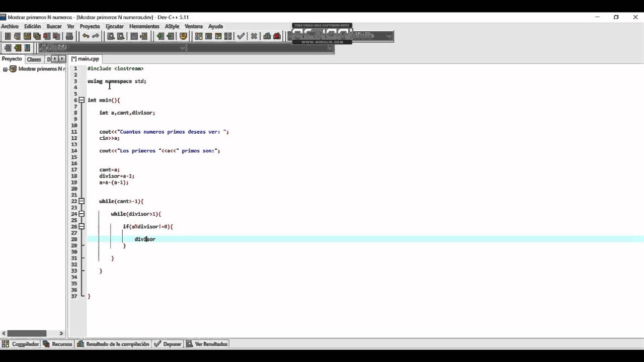Viewport: 644px width, 362px height.
Task: Click the Compile and Run icon
Action: (x=218, y=36)
